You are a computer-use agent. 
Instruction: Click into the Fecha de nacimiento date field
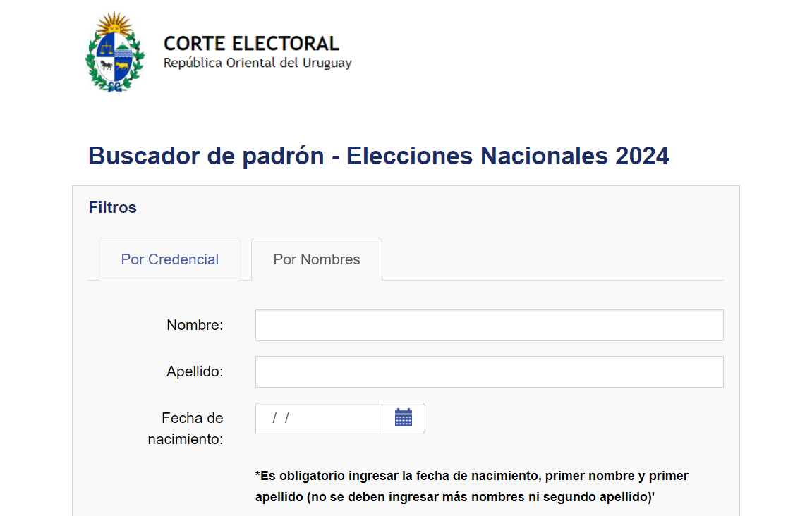318,418
